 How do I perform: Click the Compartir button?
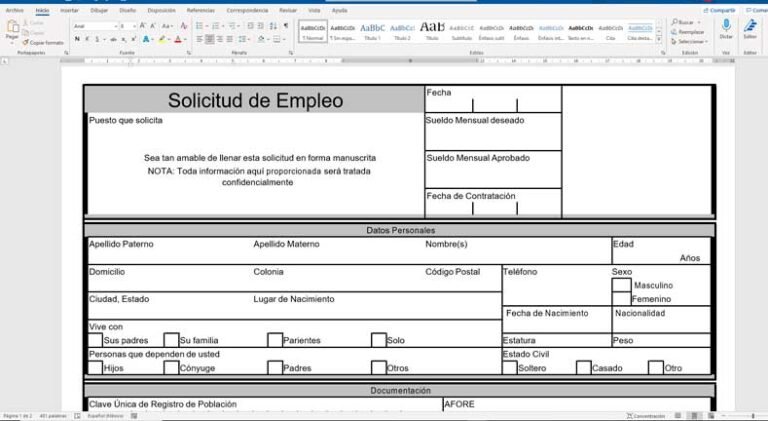tap(719, 10)
